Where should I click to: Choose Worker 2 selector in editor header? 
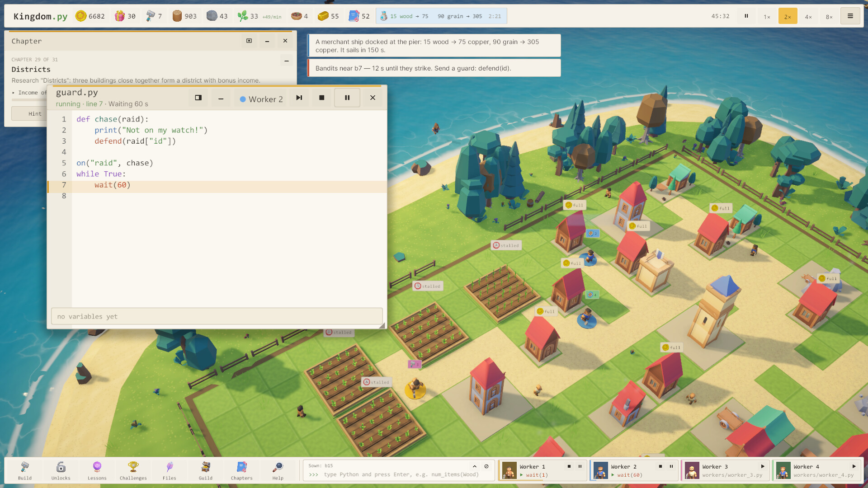261,99
